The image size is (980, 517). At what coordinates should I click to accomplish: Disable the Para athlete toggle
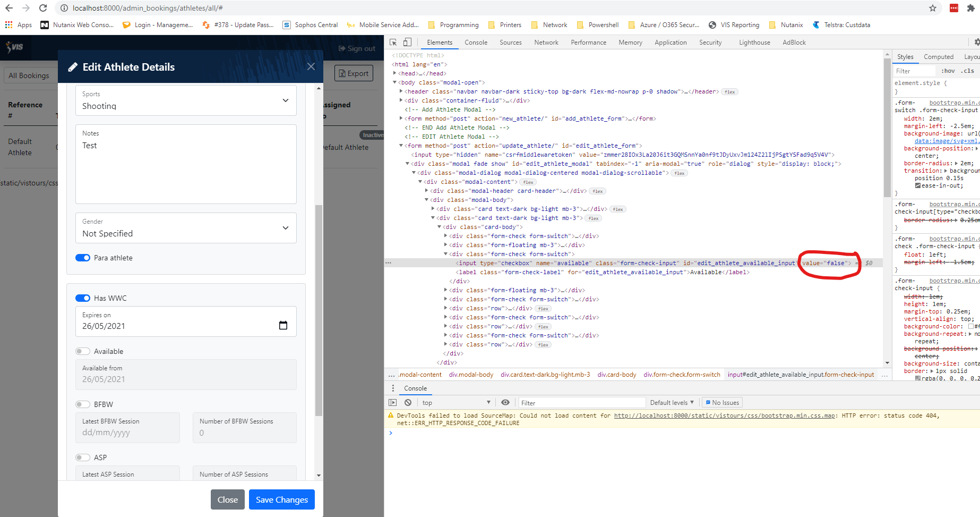tap(83, 258)
